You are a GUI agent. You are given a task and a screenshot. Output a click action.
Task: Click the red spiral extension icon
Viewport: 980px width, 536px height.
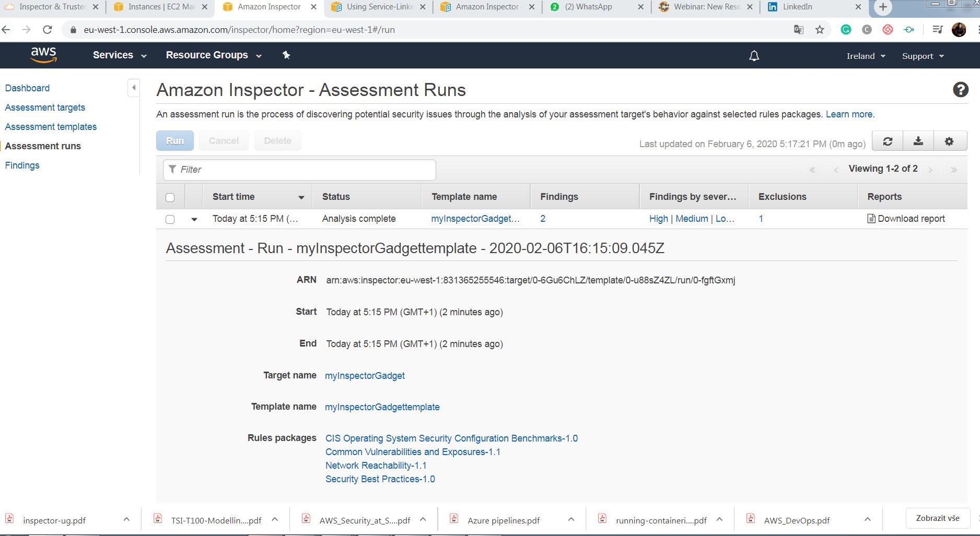[x=888, y=30]
